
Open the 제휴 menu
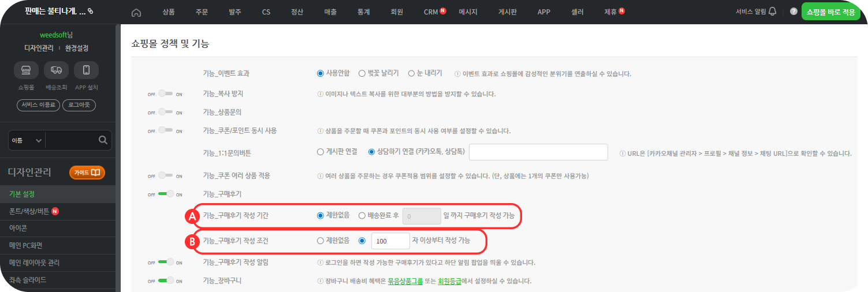coord(610,12)
